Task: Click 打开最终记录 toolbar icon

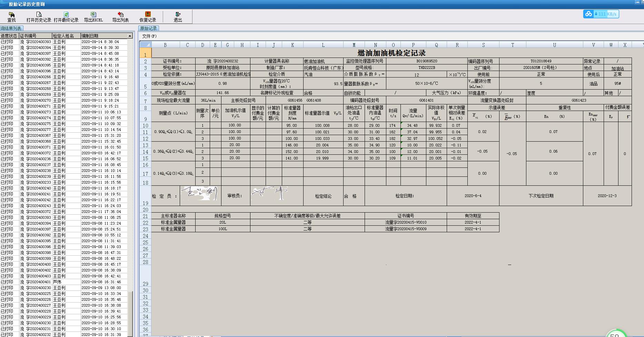Action: 66,17
